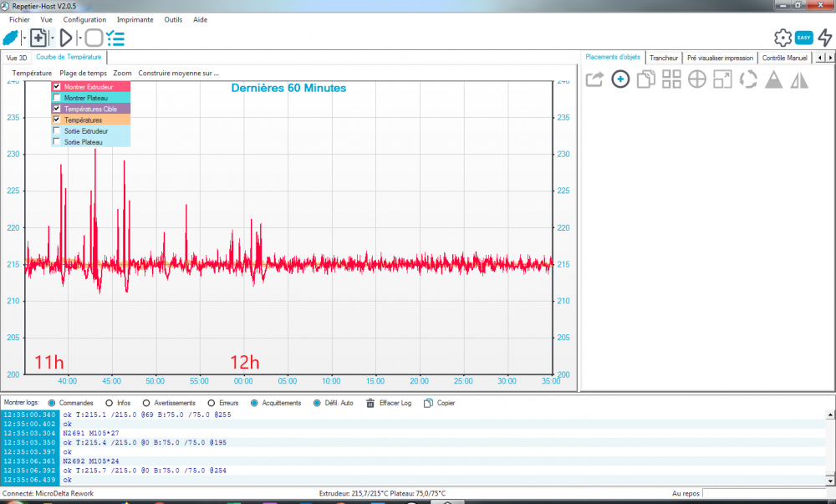Add object with circled plus icon

(620, 79)
